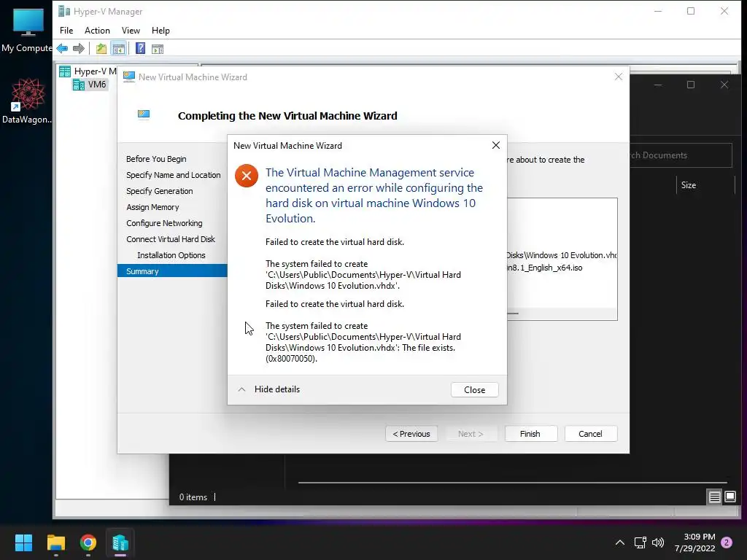The width and height of the screenshot is (747, 560).
Task: Click the '(0x80070050)' error code text
Action: tap(291, 359)
